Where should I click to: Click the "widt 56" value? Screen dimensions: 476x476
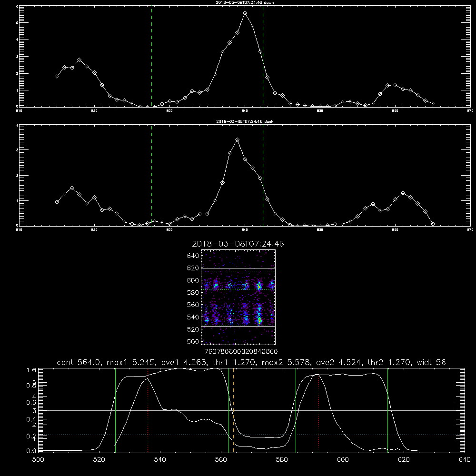(x=431, y=362)
